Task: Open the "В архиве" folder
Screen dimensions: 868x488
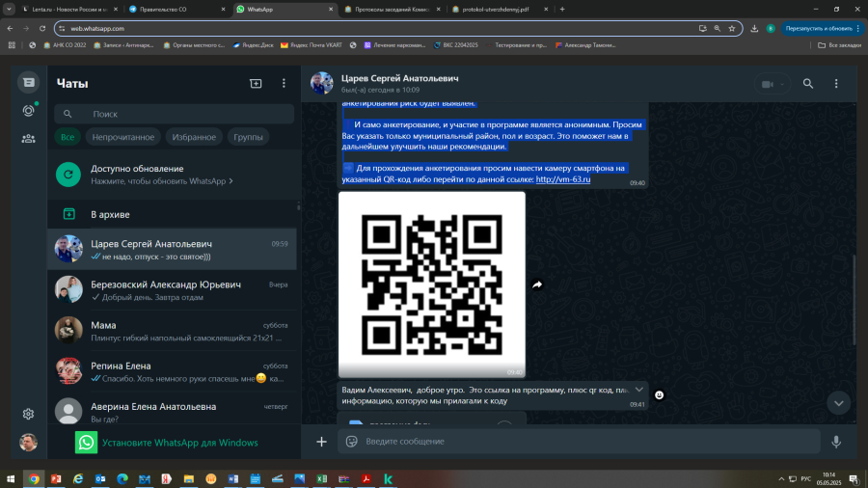Action: coord(173,214)
